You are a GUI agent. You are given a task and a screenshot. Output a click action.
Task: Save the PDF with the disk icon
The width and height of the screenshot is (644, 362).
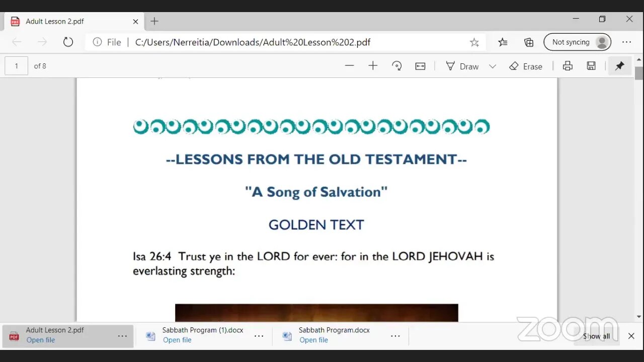[x=592, y=66]
